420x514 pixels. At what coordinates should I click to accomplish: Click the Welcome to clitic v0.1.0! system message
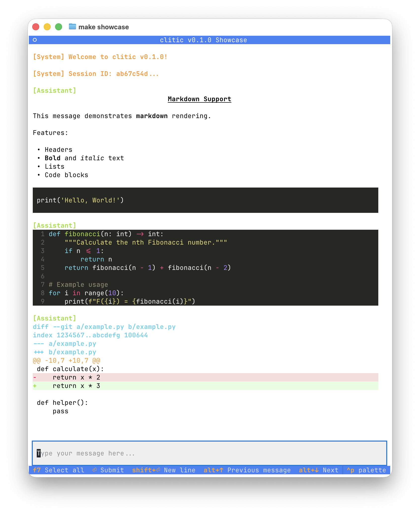[x=100, y=57]
